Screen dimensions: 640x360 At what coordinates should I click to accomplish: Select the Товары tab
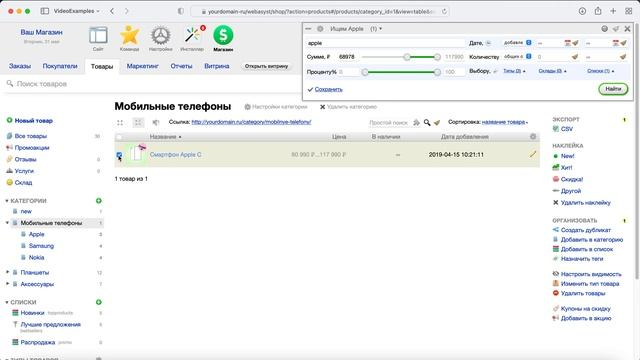[x=102, y=66]
